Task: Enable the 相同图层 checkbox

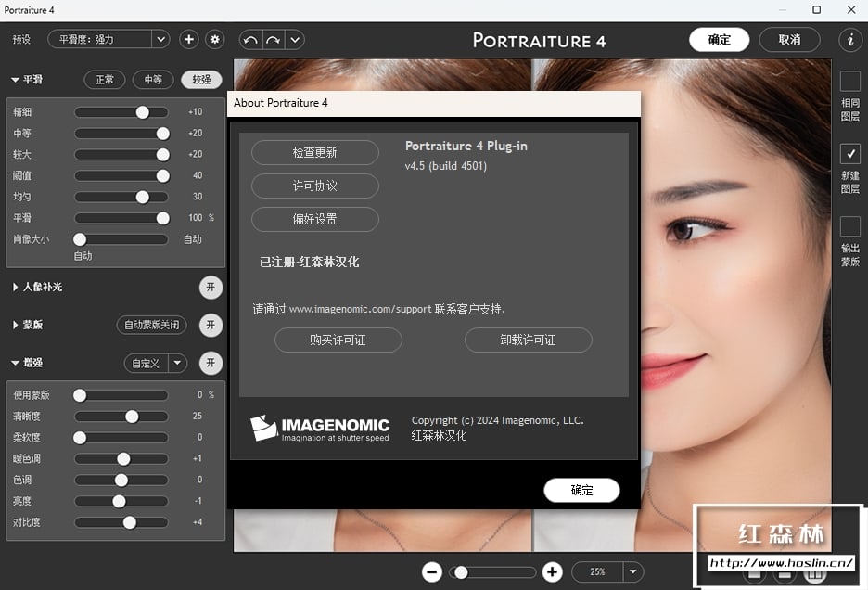Action: (850, 81)
